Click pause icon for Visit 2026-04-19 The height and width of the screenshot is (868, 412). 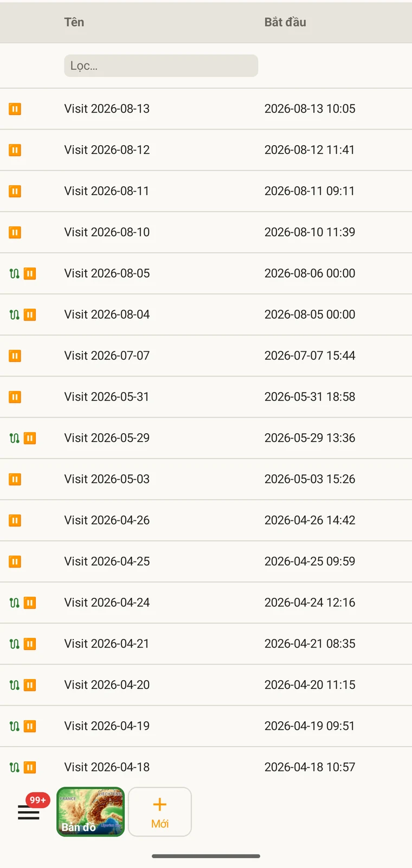tap(30, 726)
